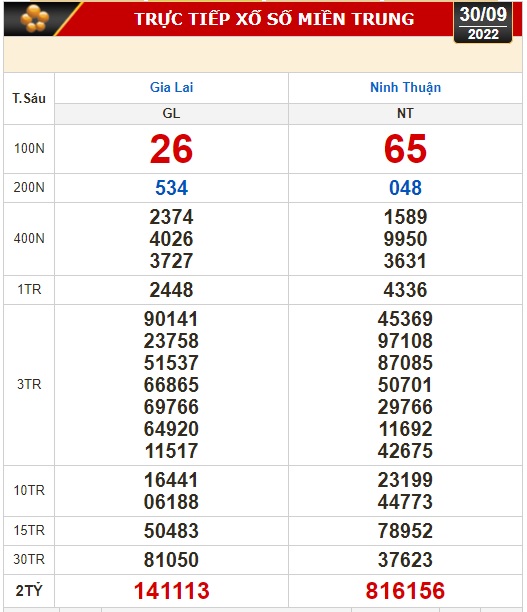Viewport: 527px width, 612px height.
Task: Select the '200N' prize label
Action: click(29, 187)
